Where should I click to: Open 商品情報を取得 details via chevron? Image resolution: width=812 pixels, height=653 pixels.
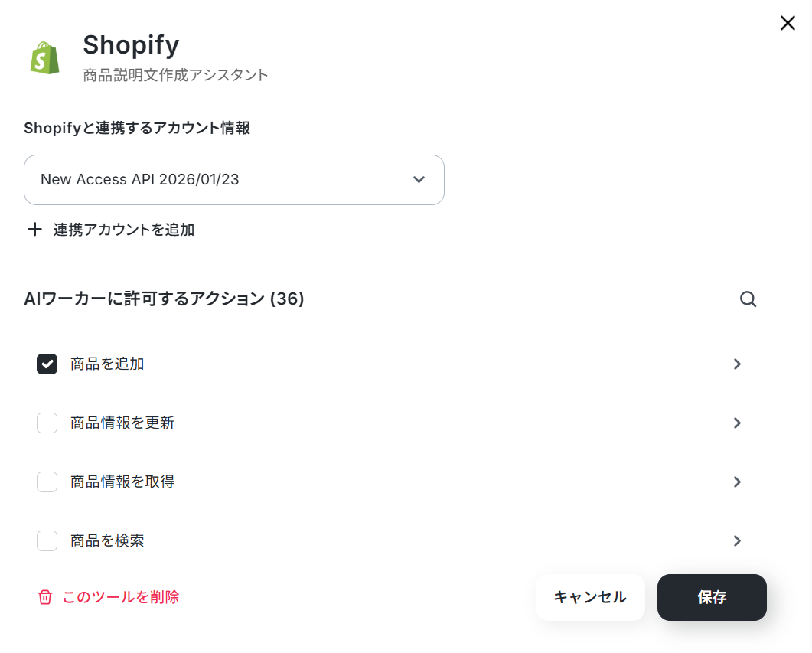pos(737,482)
